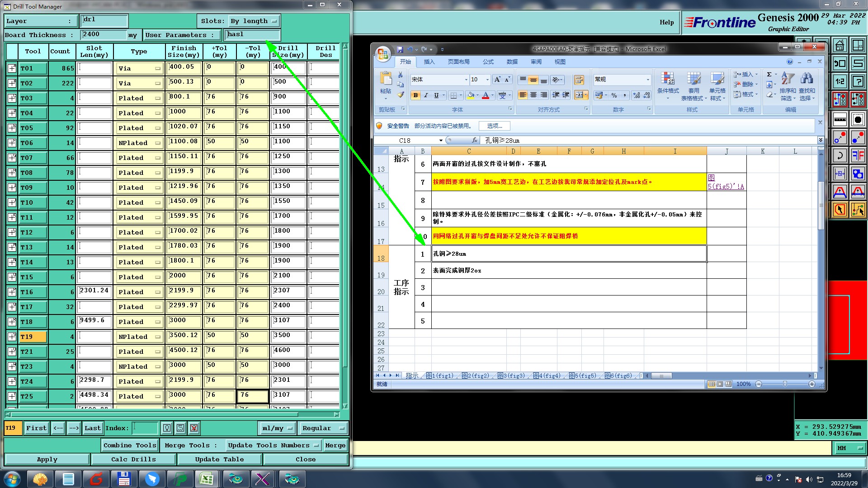Click the AutoSum sigma icon

click(769, 75)
